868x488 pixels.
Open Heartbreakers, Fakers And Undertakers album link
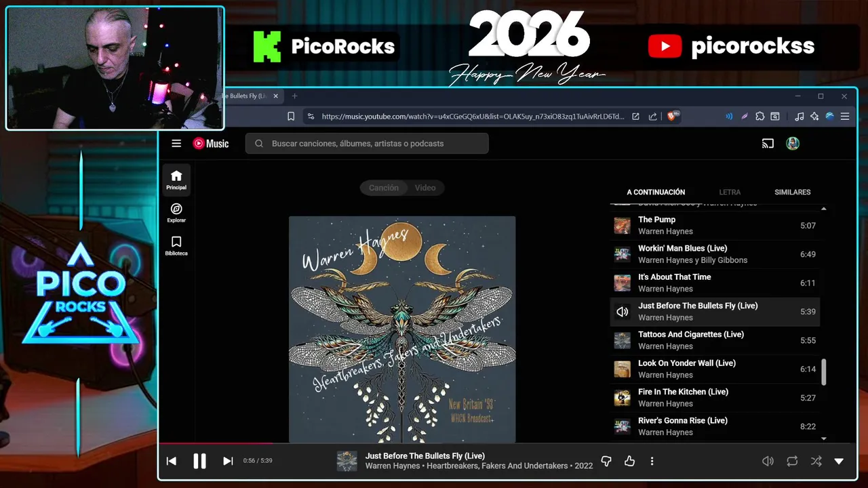click(497, 466)
